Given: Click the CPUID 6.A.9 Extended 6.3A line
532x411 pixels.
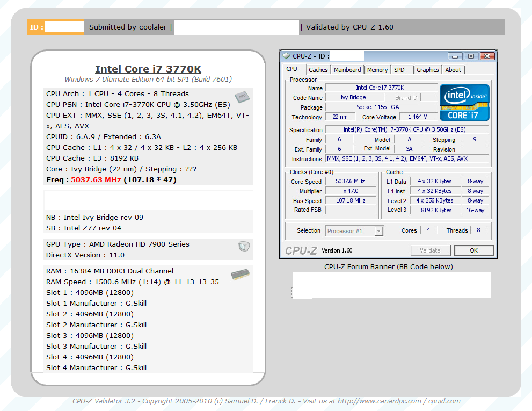Looking at the screenshot, I should click(x=104, y=137).
